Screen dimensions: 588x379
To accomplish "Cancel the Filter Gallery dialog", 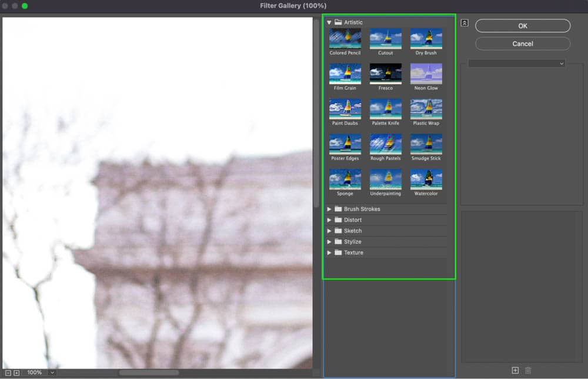I will tap(523, 44).
